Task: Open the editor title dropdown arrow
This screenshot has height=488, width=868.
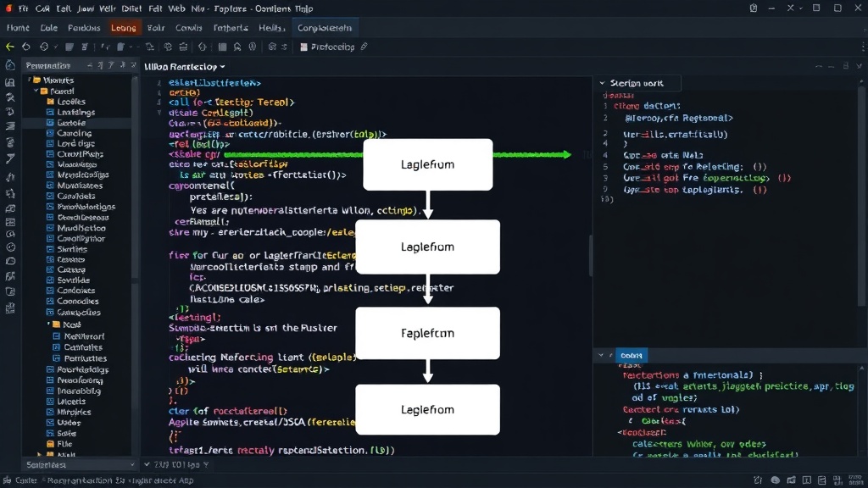Action: pyautogui.click(x=223, y=67)
